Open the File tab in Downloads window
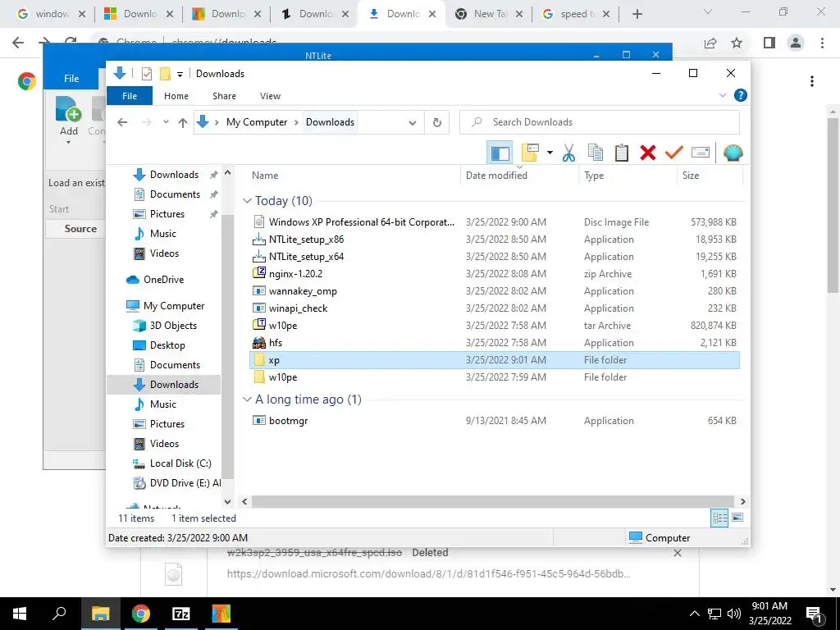The height and width of the screenshot is (630, 840). [130, 96]
